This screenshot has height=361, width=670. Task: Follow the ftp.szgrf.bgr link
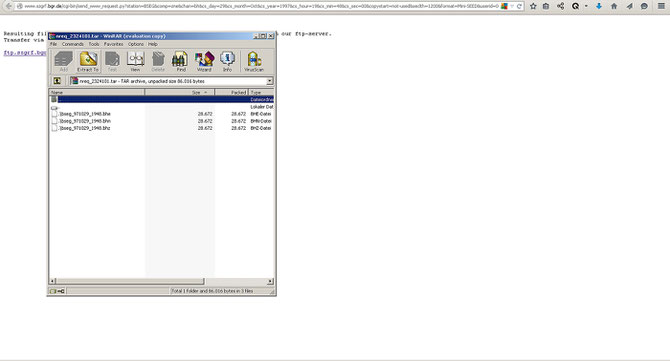(25, 53)
